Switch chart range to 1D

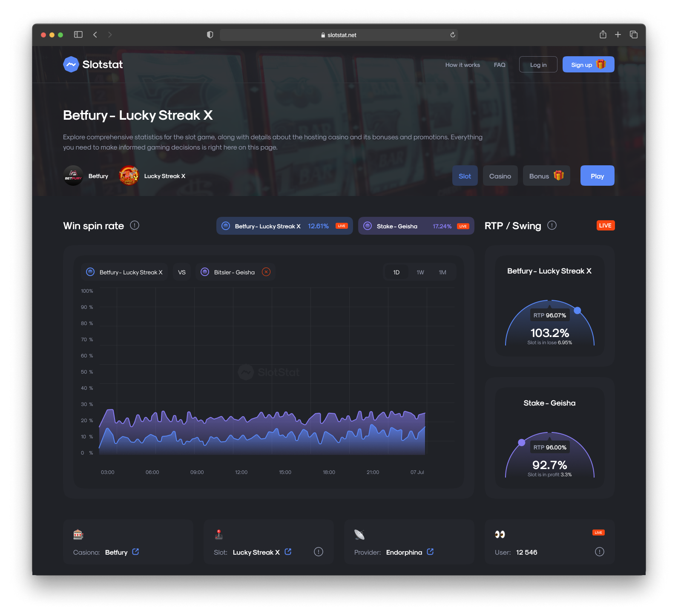pos(396,272)
